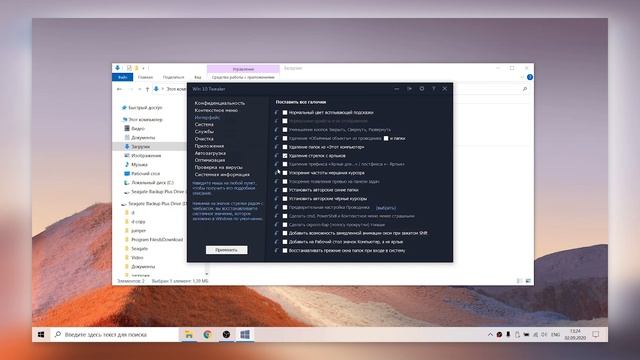Click restore arrow beside «Нормальный цвет всплывающей подсказки»
The image size is (640, 360).
[277, 112]
